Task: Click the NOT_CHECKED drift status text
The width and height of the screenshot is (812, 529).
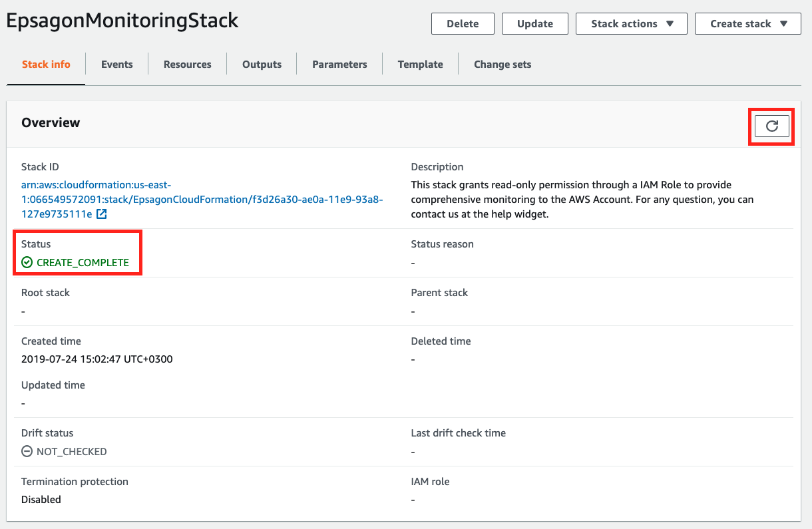Action: [72, 452]
